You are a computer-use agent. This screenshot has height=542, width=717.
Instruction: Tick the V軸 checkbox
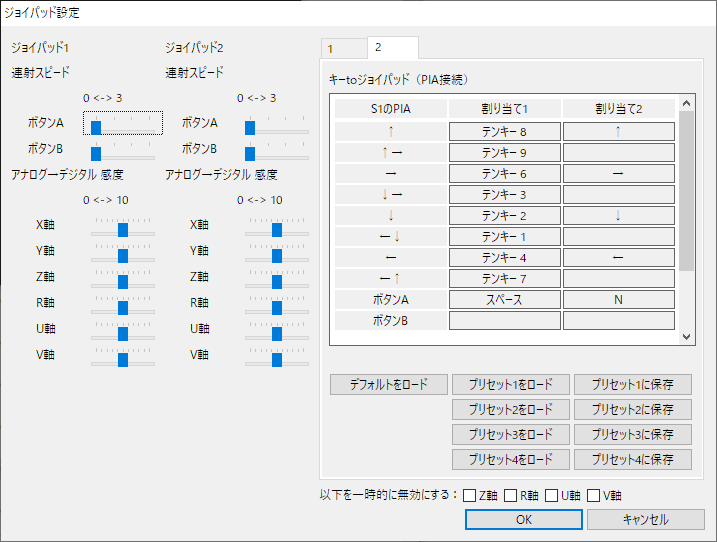pyautogui.click(x=593, y=495)
